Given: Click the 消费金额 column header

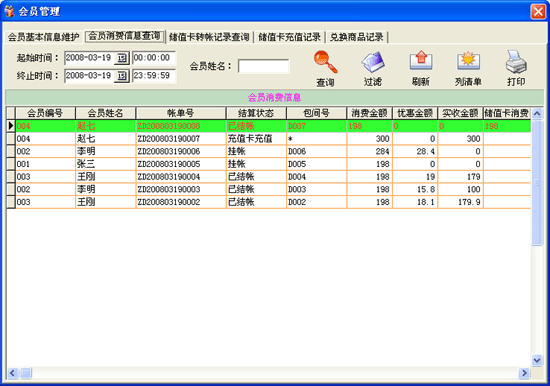Looking at the screenshot, I should point(369,113).
